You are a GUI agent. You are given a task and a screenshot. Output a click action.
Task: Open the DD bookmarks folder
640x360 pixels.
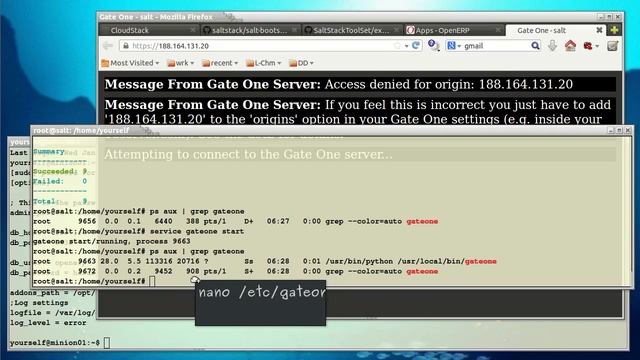301,63
